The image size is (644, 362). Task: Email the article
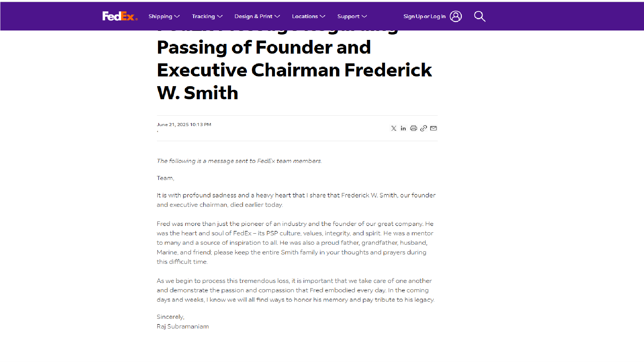click(433, 128)
